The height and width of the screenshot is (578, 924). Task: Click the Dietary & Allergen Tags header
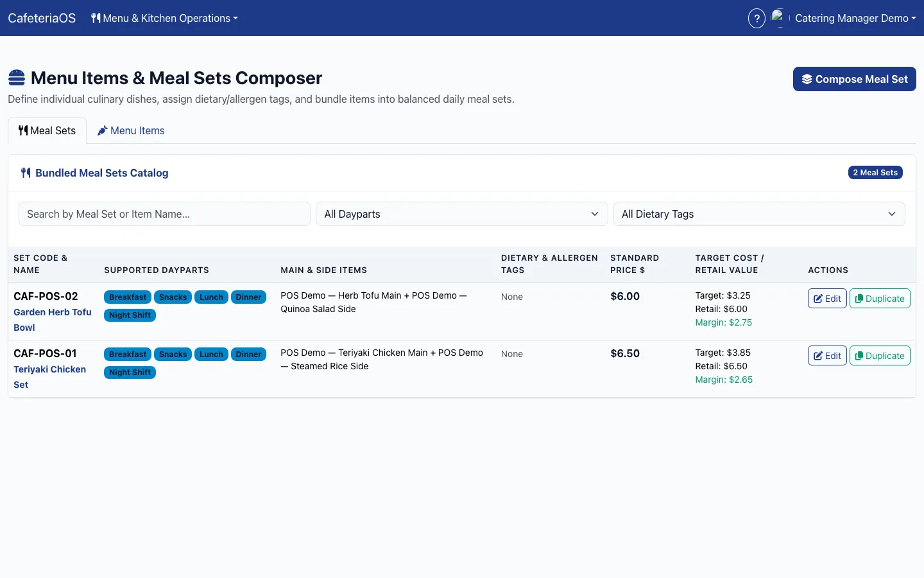(x=549, y=264)
